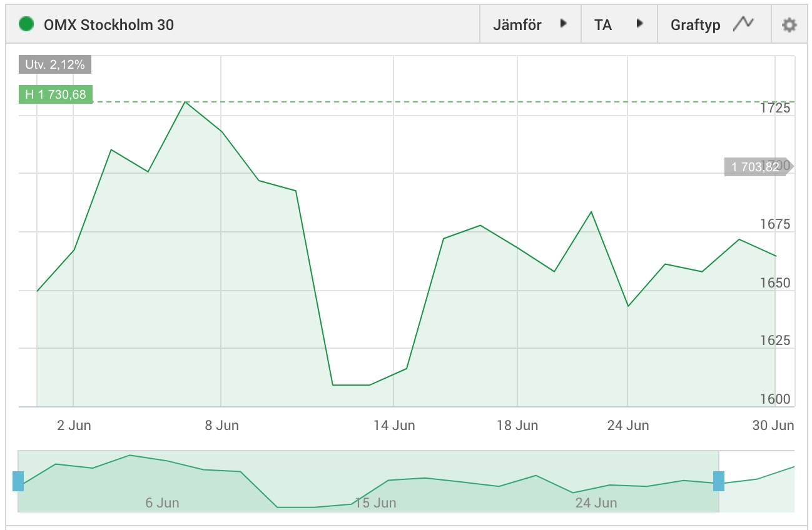Click the 2 Jun date label
Screen dimensions: 812x530
click(x=74, y=426)
